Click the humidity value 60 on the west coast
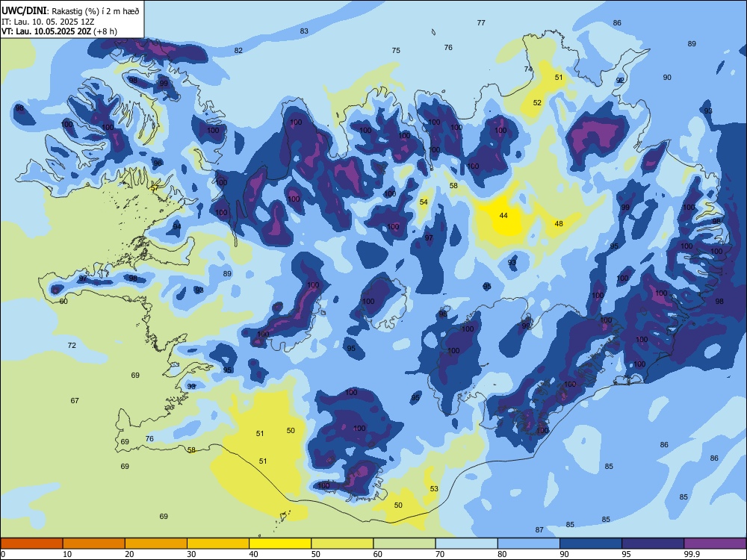 (x=63, y=302)
